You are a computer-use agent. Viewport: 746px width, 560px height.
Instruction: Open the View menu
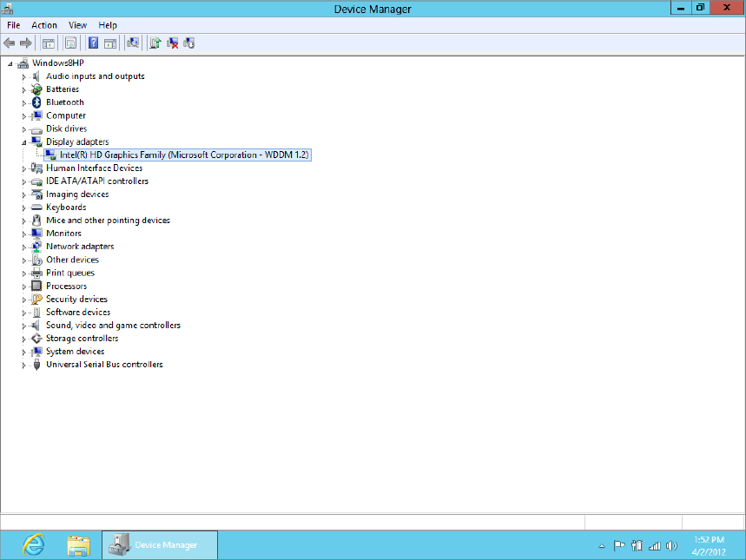[77, 25]
